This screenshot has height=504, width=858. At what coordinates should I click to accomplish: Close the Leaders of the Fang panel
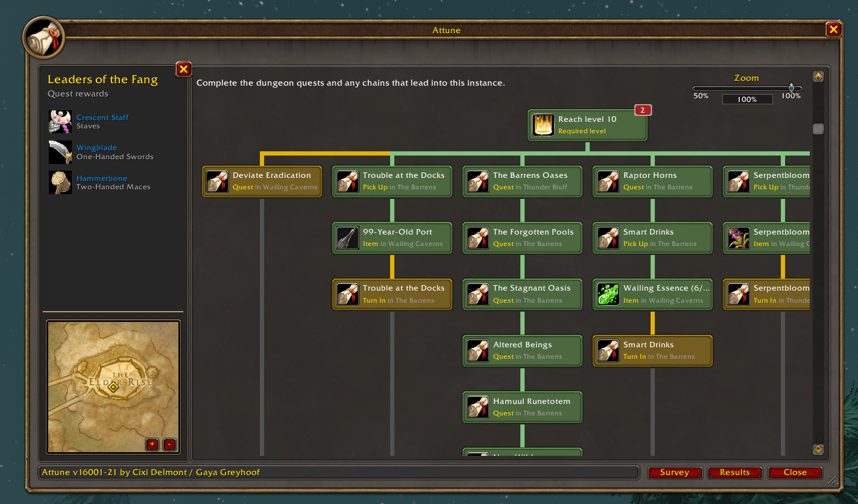click(184, 69)
